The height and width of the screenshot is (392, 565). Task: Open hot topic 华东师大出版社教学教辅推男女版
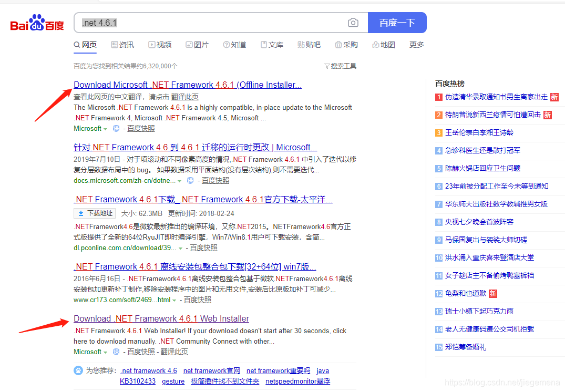[496, 204]
